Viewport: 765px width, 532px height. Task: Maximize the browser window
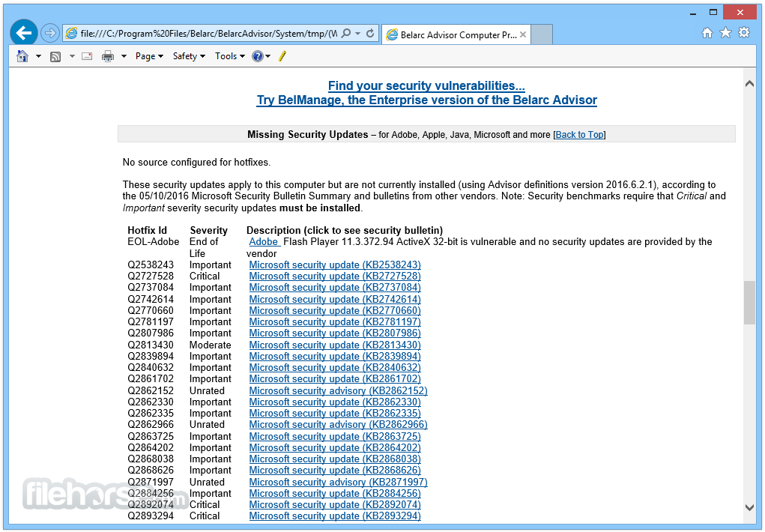click(x=713, y=12)
